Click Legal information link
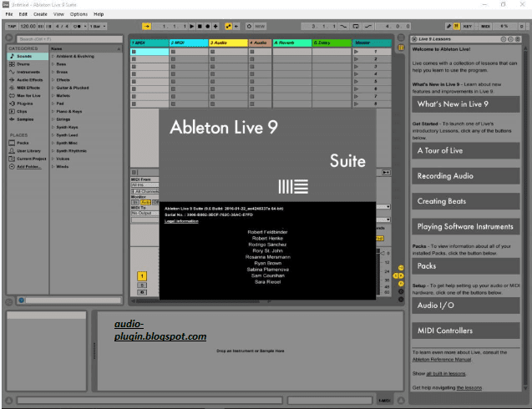532x409 pixels. click(x=181, y=221)
